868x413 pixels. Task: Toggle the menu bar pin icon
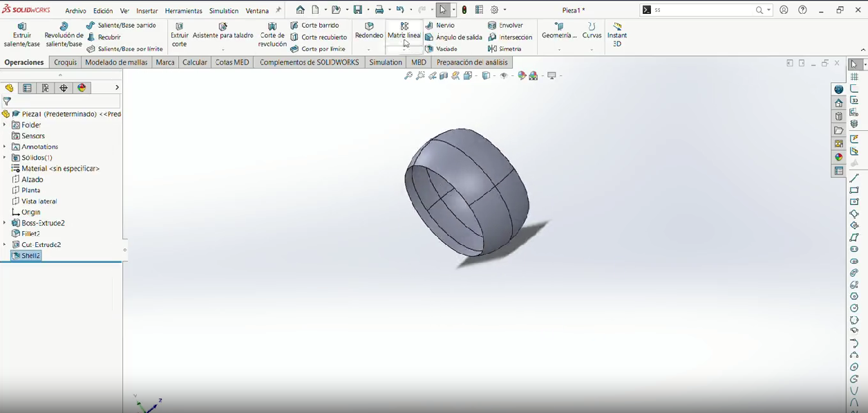point(279,10)
